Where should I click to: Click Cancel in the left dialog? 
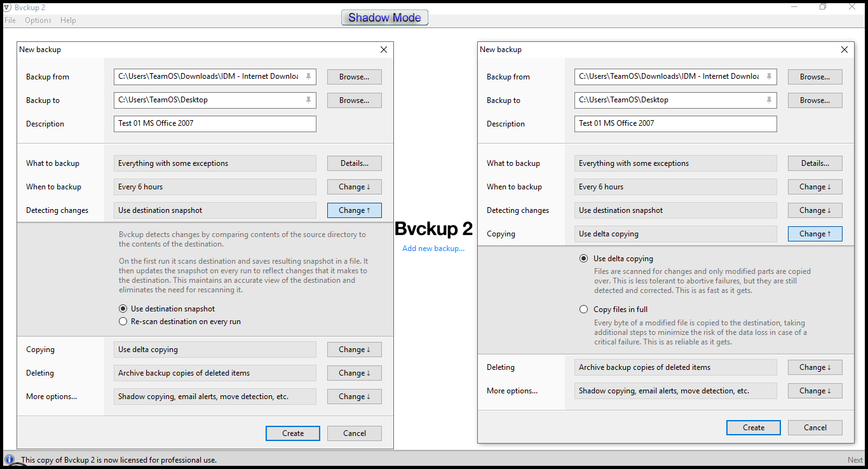point(355,433)
